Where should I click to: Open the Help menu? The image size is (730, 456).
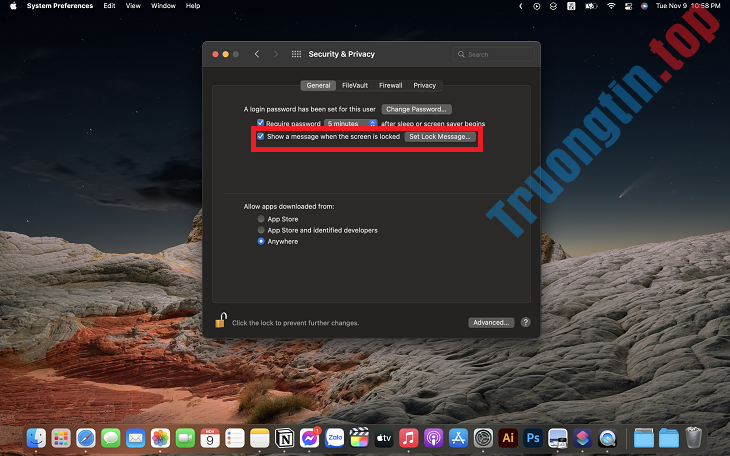coord(193,6)
